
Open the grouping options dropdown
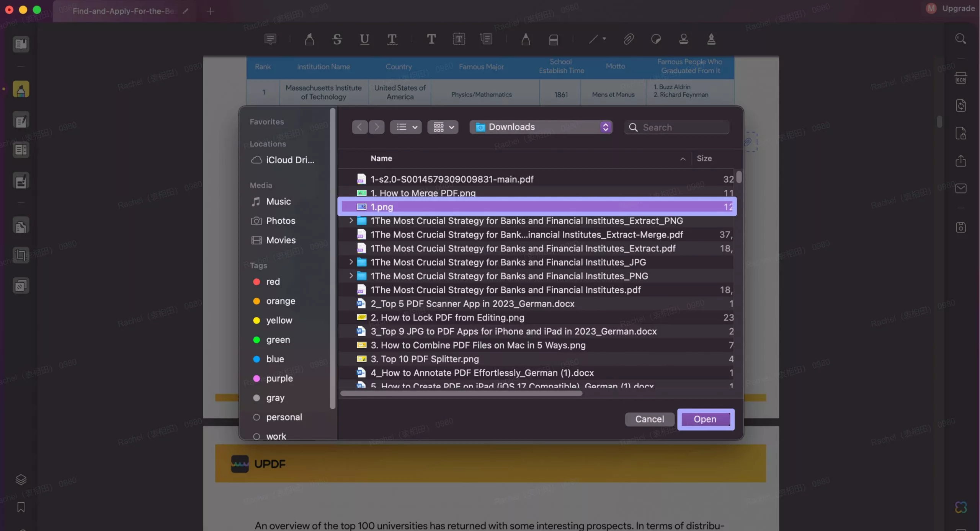tap(443, 127)
